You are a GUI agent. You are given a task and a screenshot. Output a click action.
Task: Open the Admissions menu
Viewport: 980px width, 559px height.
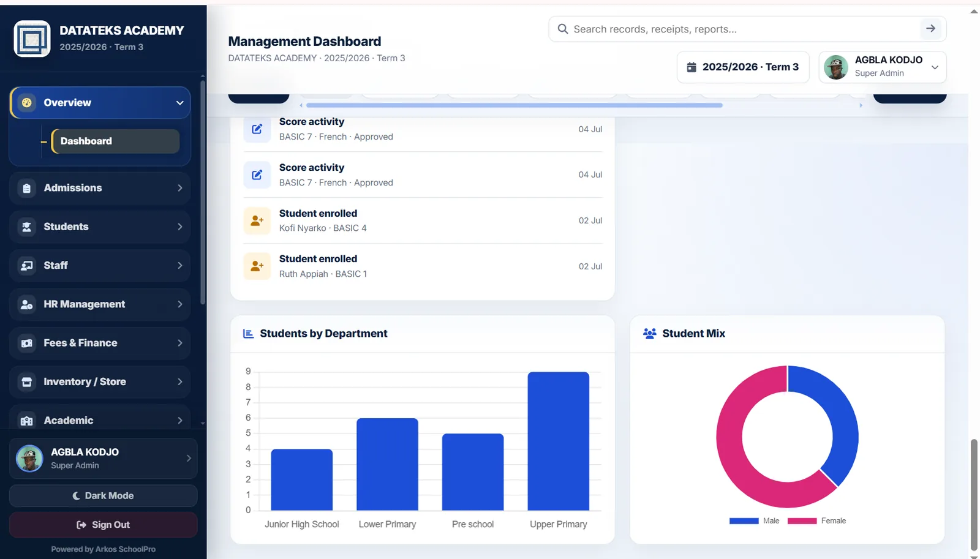point(100,188)
